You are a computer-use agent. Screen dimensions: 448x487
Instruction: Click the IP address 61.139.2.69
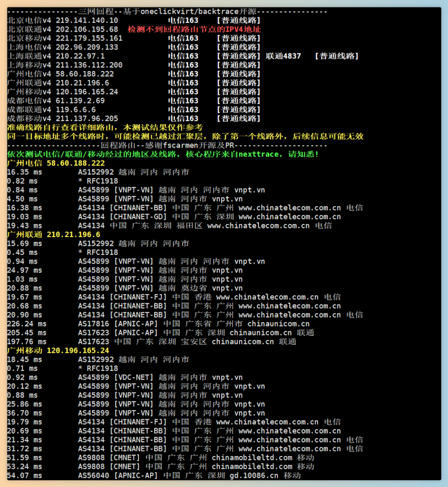click(80, 101)
